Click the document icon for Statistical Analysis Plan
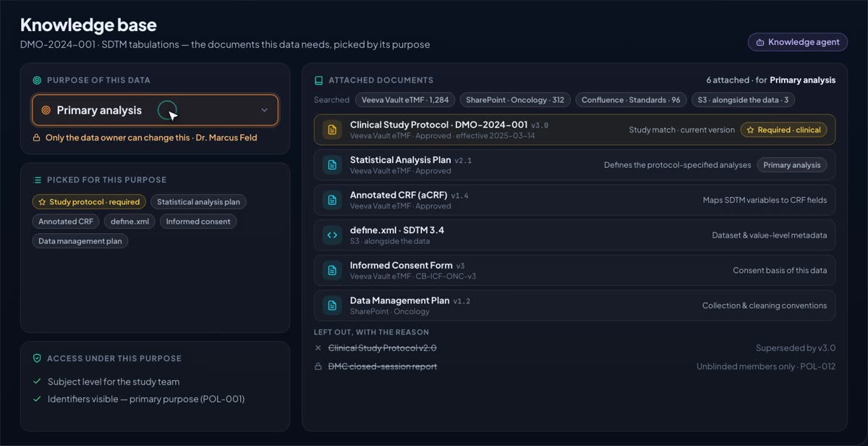868x446 pixels. pyautogui.click(x=332, y=165)
